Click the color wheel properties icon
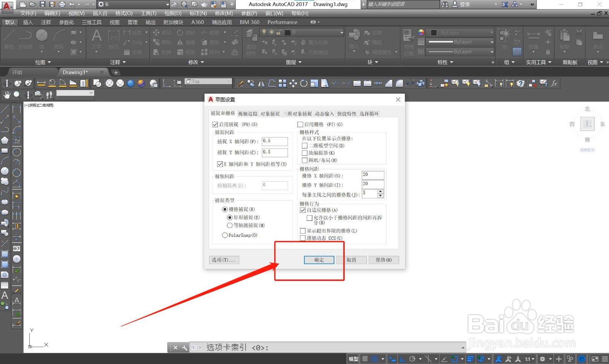609x364 pixels. pos(421,32)
